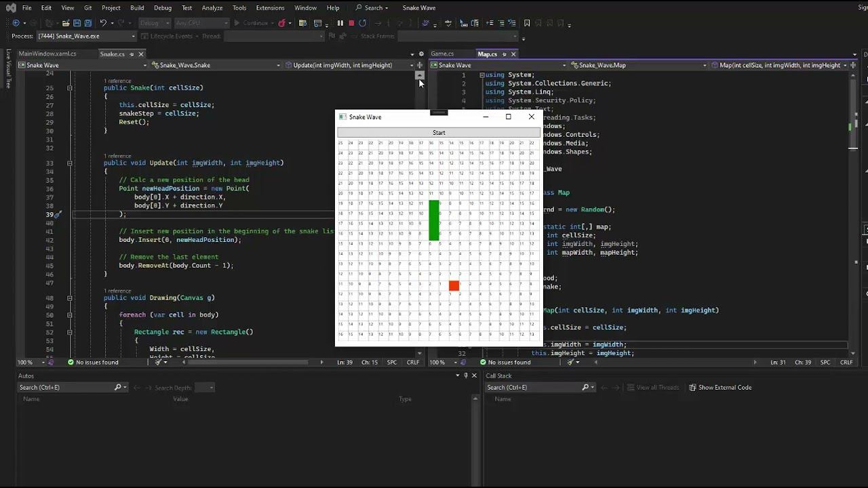Click Show External Code button

pos(720,388)
